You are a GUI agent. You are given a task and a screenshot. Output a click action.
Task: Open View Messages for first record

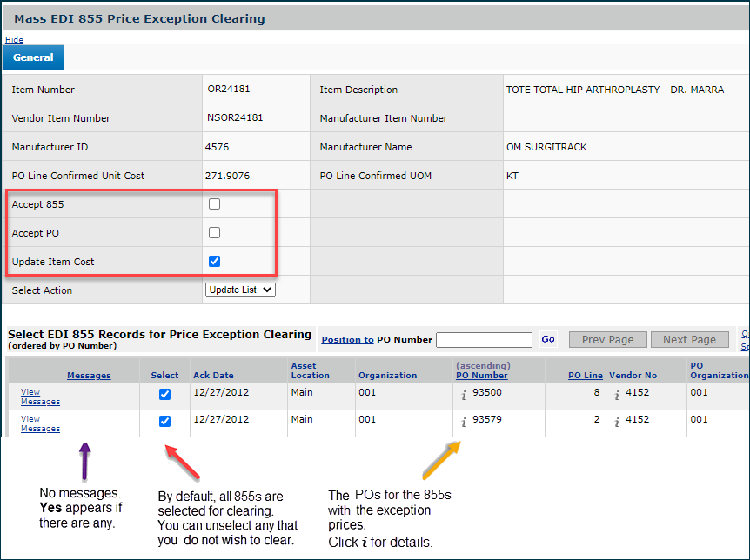click(x=40, y=397)
